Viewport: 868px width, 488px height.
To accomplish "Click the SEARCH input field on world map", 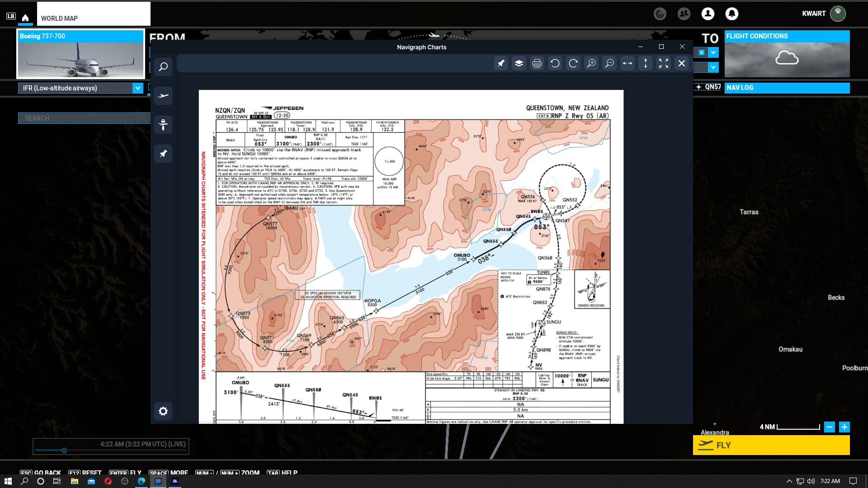I will [x=84, y=118].
